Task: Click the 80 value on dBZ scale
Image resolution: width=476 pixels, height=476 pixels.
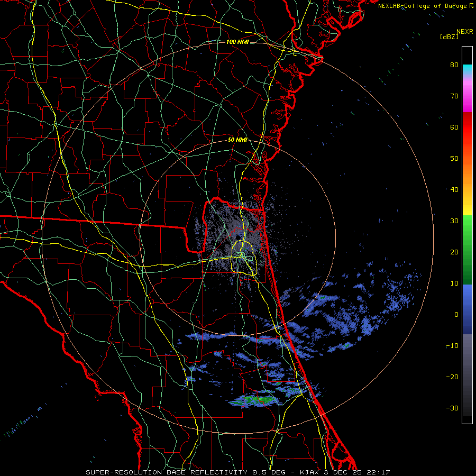Action: (x=454, y=65)
